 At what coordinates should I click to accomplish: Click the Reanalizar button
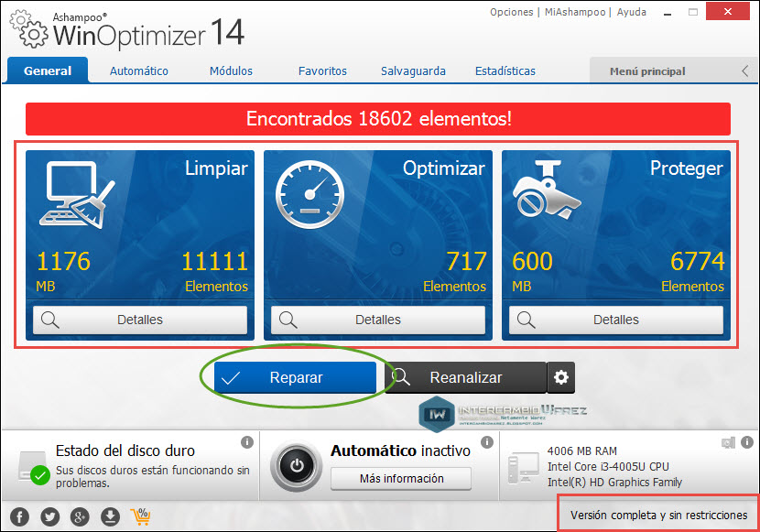[466, 377]
